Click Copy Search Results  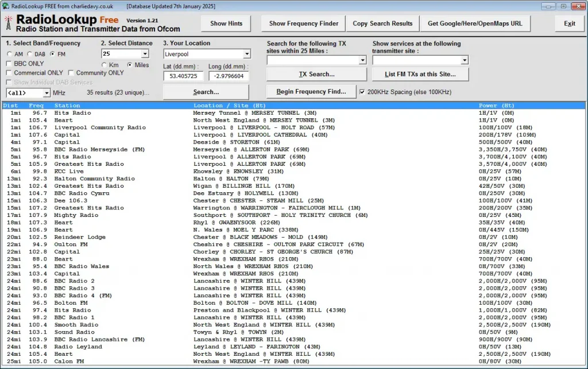tap(382, 24)
